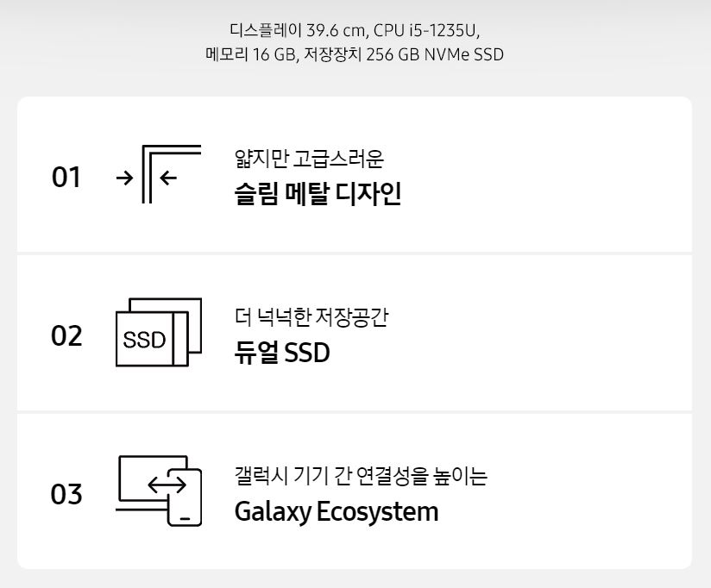Click the phone shape in ecosystem icon

click(x=185, y=497)
